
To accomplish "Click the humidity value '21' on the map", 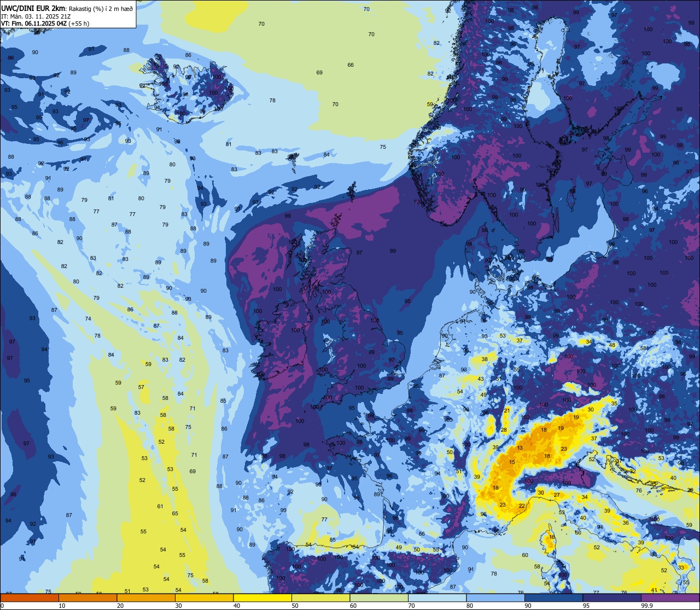I will tap(507, 410).
